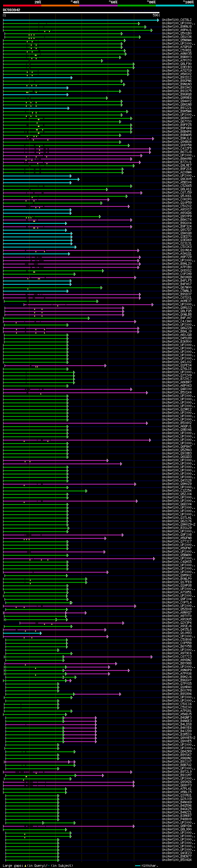The height and width of the screenshot is (868, 197).
Task: Open the UniRef100_B7ZXJ1 entry
Action: tap(177, 162)
